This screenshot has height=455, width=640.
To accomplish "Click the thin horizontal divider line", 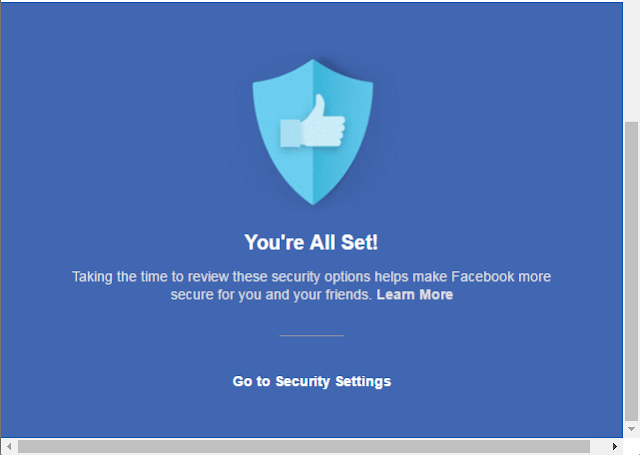I will click(x=311, y=335).
